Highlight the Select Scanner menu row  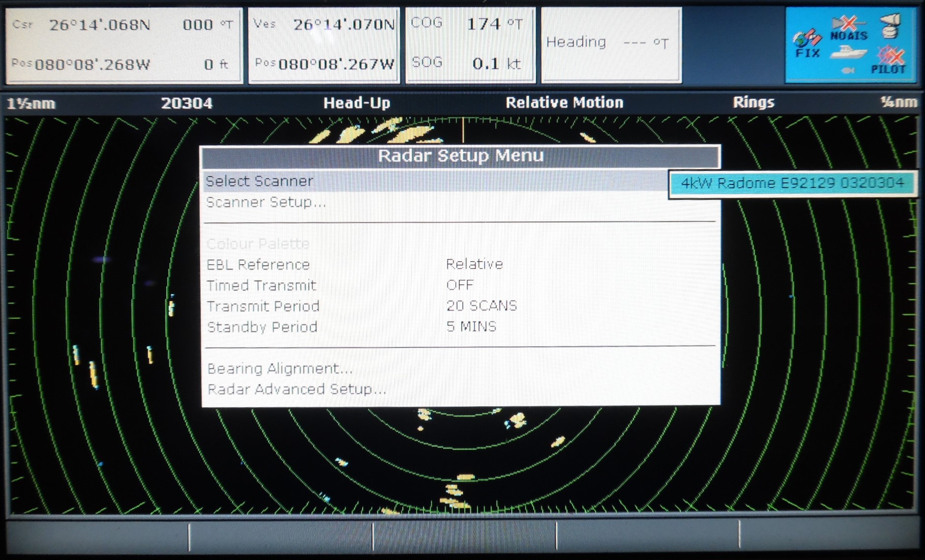pos(260,181)
